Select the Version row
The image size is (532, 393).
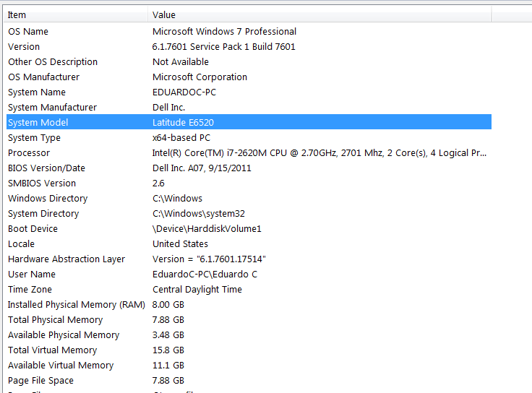click(24, 47)
